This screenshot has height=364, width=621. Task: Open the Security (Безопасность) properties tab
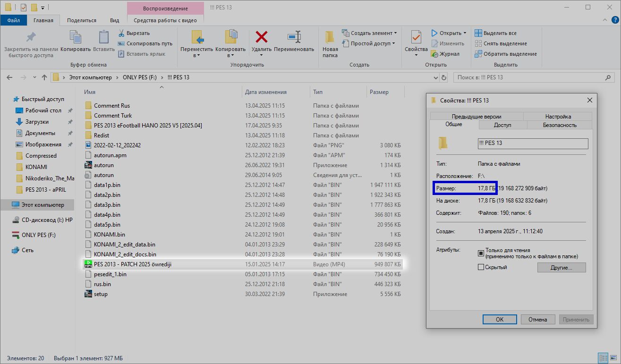tap(560, 125)
